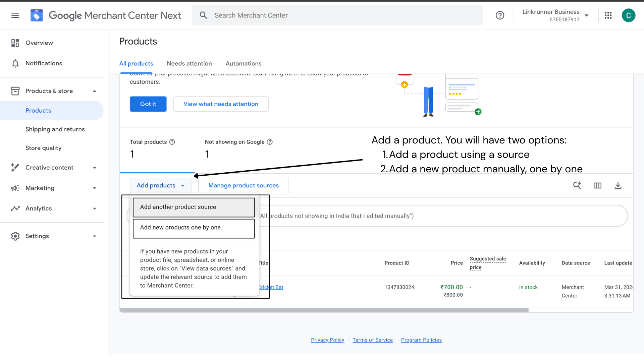Viewport: 644px width, 362px height.
Task: Open the help question mark icon
Action: point(500,15)
